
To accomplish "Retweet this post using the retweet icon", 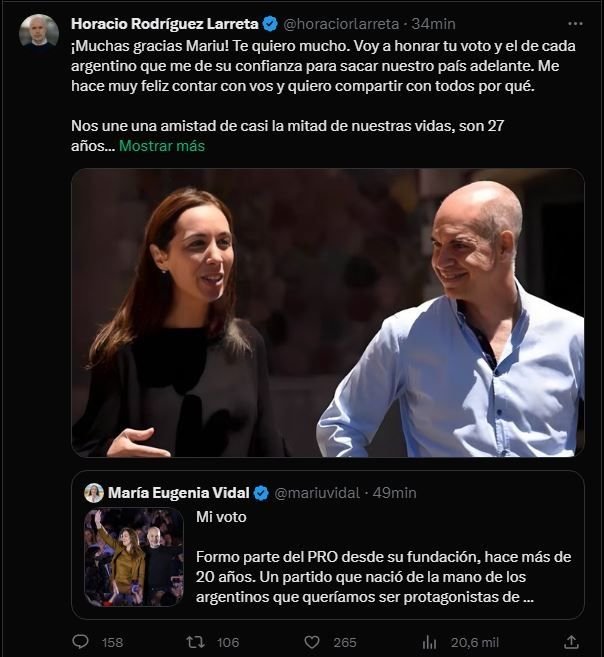I will [x=196, y=641].
